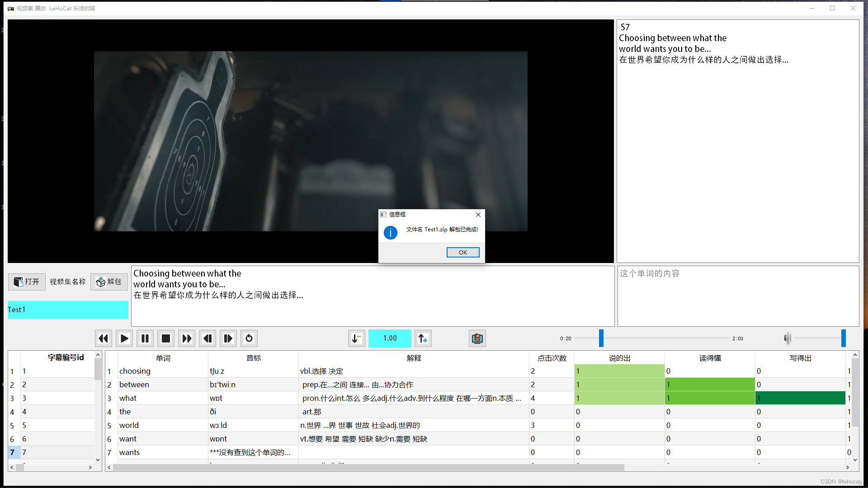Go to the next subtitle
The width and height of the screenshot is (868, 488).
pos(228,338)
